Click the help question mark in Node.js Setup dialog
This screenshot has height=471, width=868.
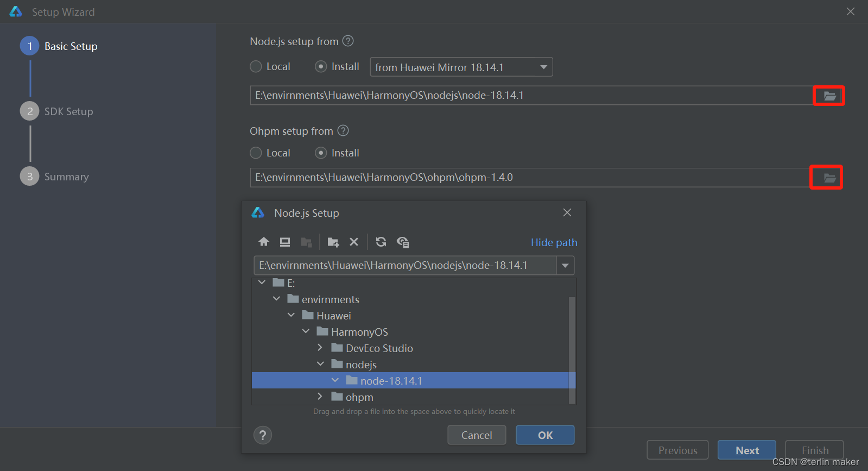pos(263,435)
